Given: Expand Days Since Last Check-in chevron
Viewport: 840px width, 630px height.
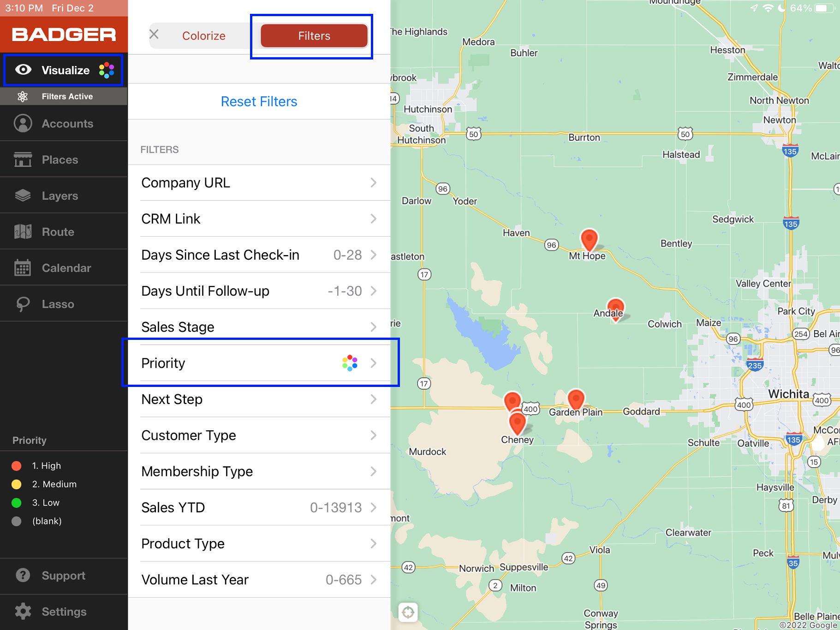Looking at the screenshot, I should point(374,255).
